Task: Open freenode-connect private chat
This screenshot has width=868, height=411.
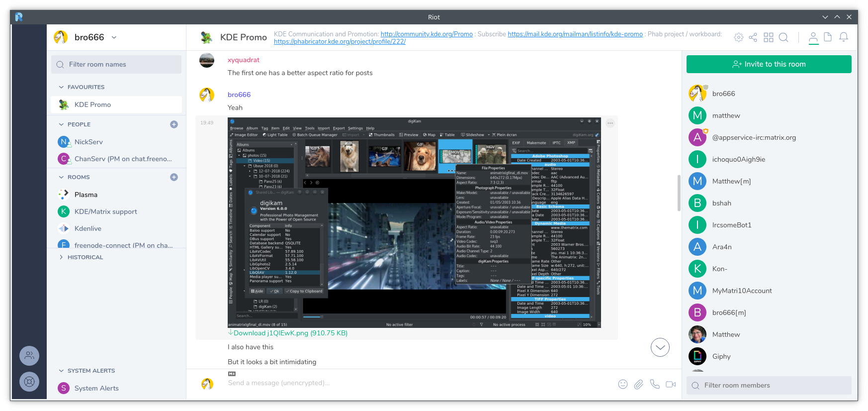Action: (x=116, y=244)
